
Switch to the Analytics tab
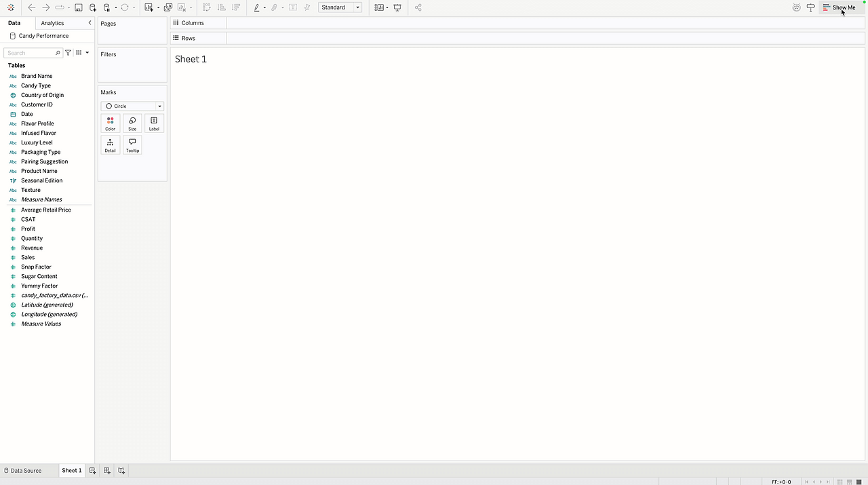(52, 23)
